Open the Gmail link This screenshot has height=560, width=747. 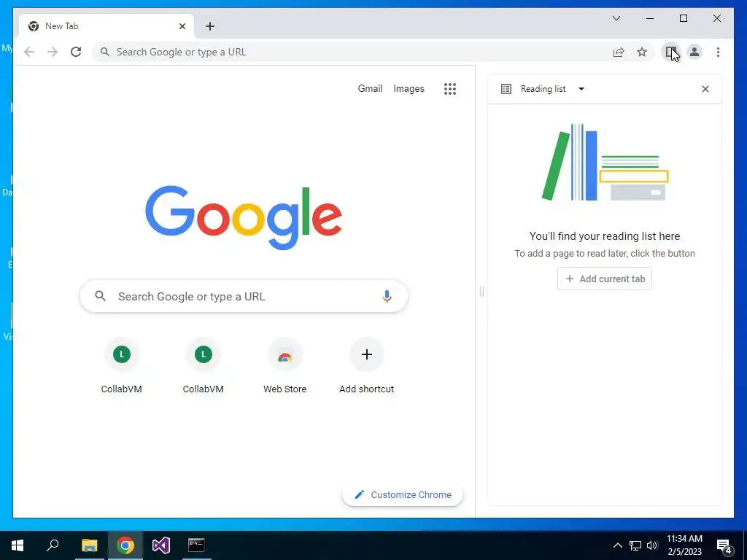tap(370, 88)
